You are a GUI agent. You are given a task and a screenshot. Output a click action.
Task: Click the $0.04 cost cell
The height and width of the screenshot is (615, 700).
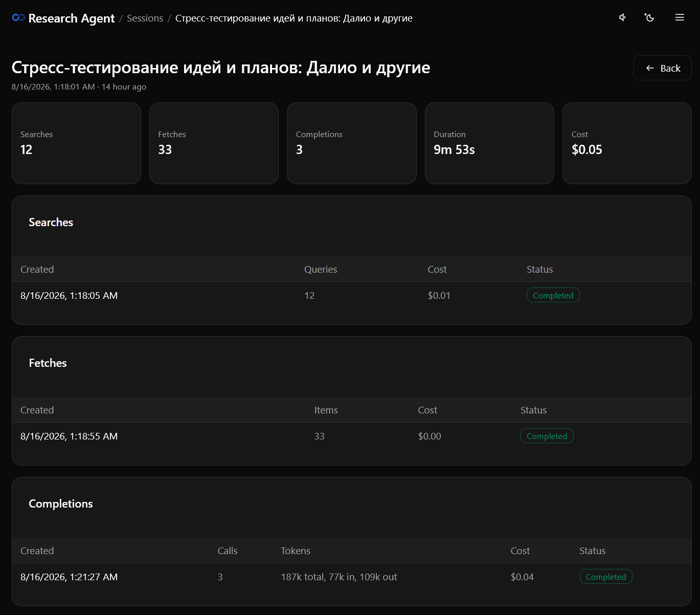(522, 577)
